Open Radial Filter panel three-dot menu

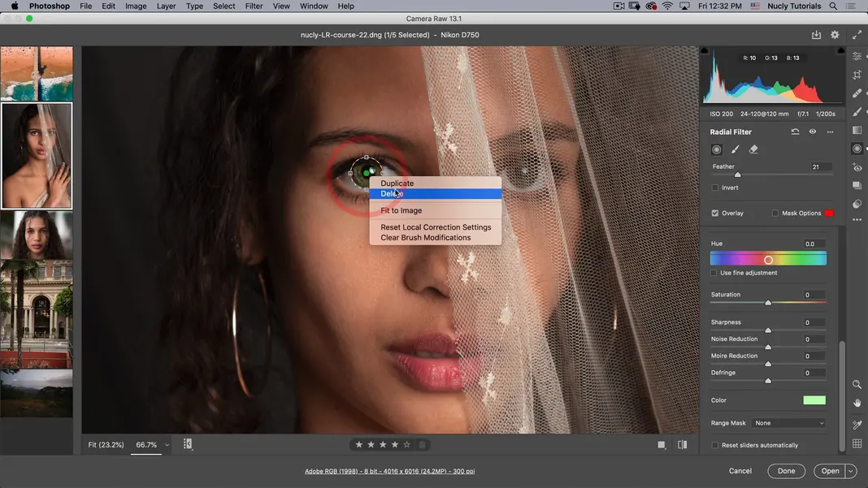click(830, 132)
